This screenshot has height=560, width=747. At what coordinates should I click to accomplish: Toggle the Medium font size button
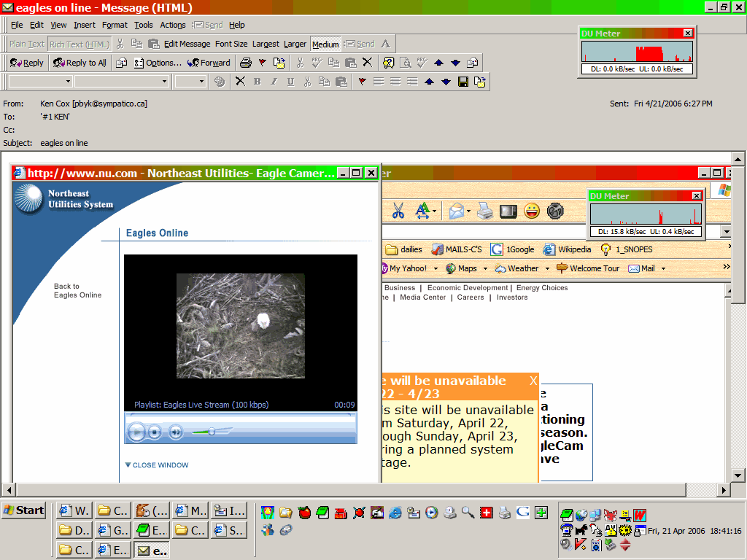325,44
